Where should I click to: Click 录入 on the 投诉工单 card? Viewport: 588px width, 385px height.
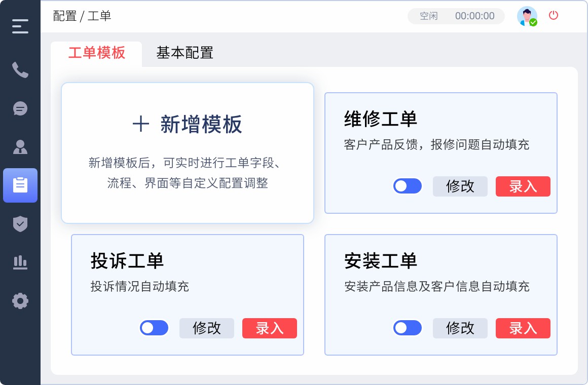click(x=269, y=328)
